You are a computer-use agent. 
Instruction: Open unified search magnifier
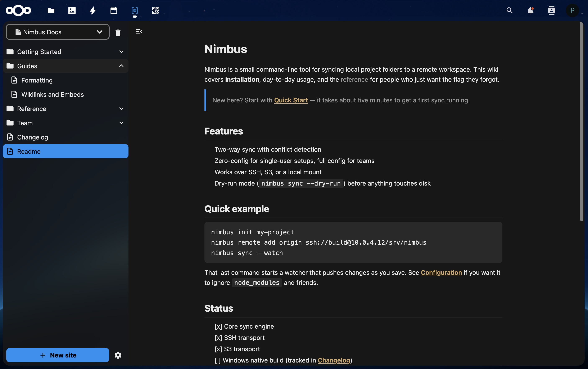point(510,10)
